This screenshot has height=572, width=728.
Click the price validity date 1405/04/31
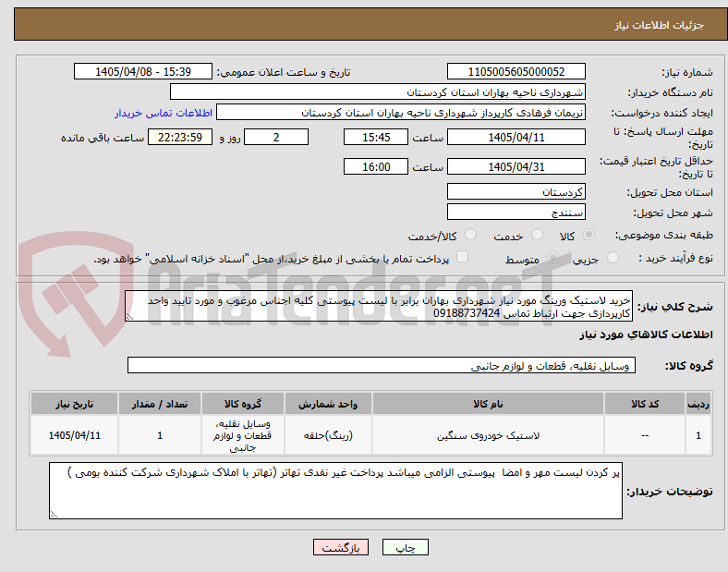(x=516, y=166)
